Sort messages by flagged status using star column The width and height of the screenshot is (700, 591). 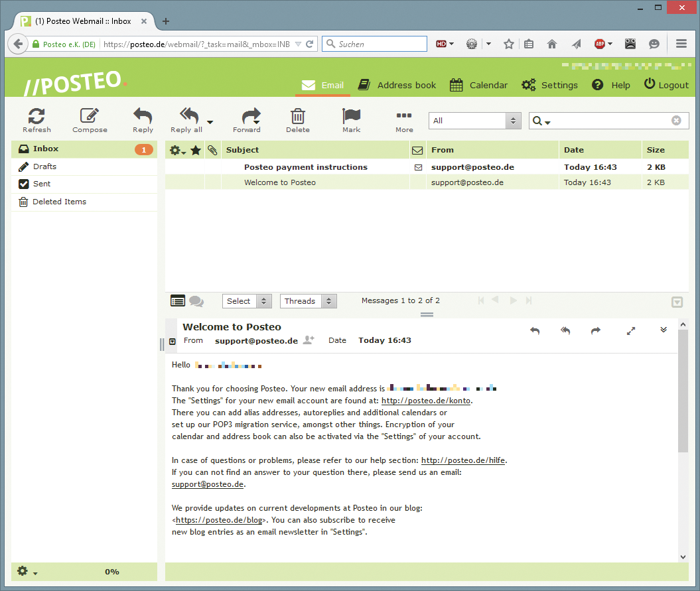coord(195,150)
